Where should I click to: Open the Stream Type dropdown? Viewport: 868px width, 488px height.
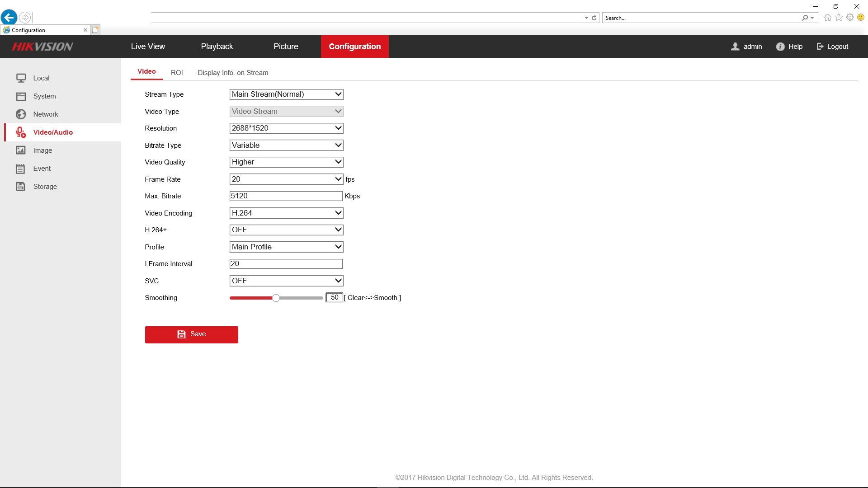286,94
